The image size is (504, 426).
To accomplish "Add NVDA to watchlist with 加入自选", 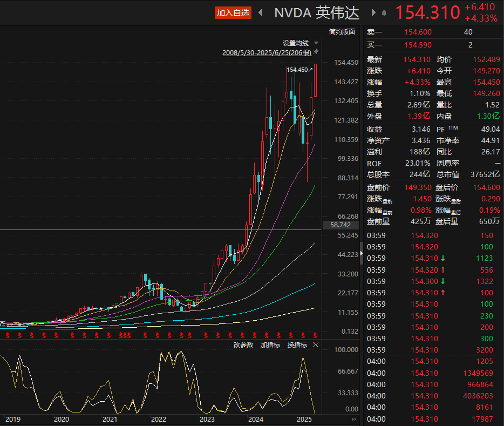I will click(233, 13).
